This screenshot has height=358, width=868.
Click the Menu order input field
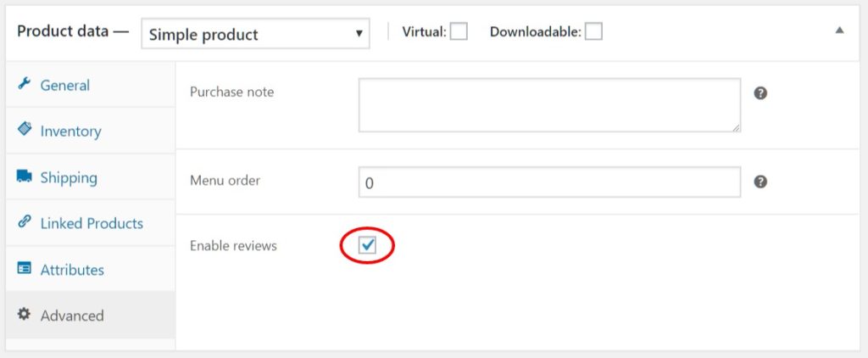(549, 182)
